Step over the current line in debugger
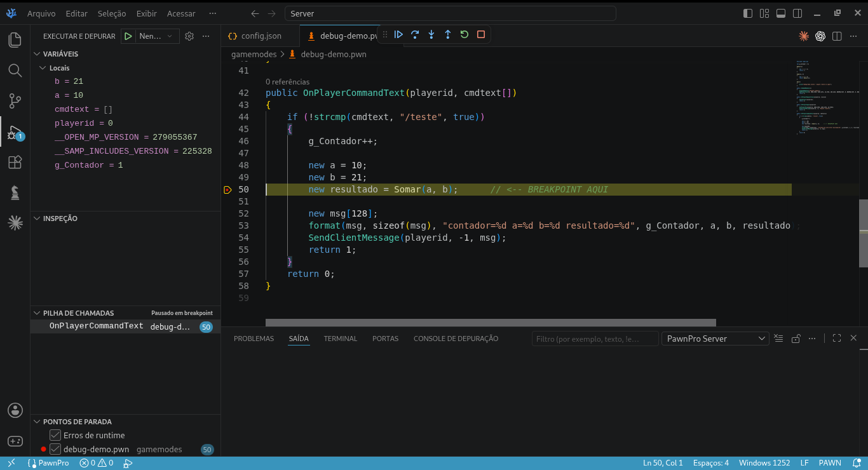The width and height of the screenshot is (868, 470). pos(415,35)
